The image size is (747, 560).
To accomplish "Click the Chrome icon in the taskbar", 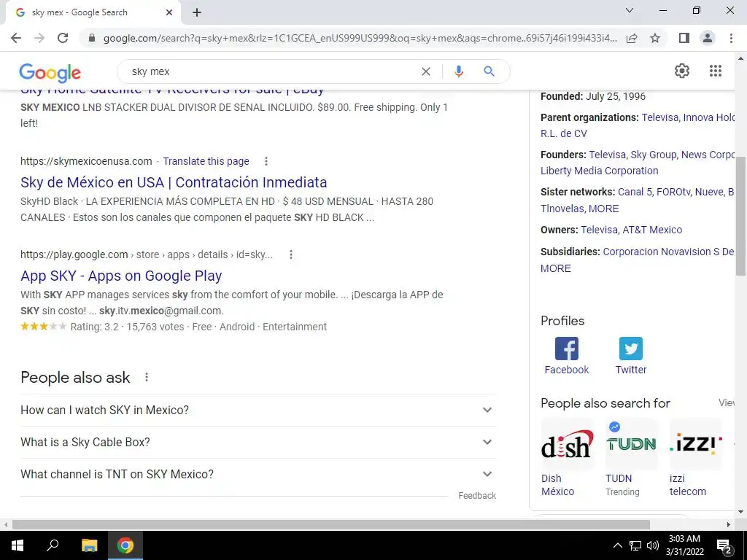I will pos(125,545).
